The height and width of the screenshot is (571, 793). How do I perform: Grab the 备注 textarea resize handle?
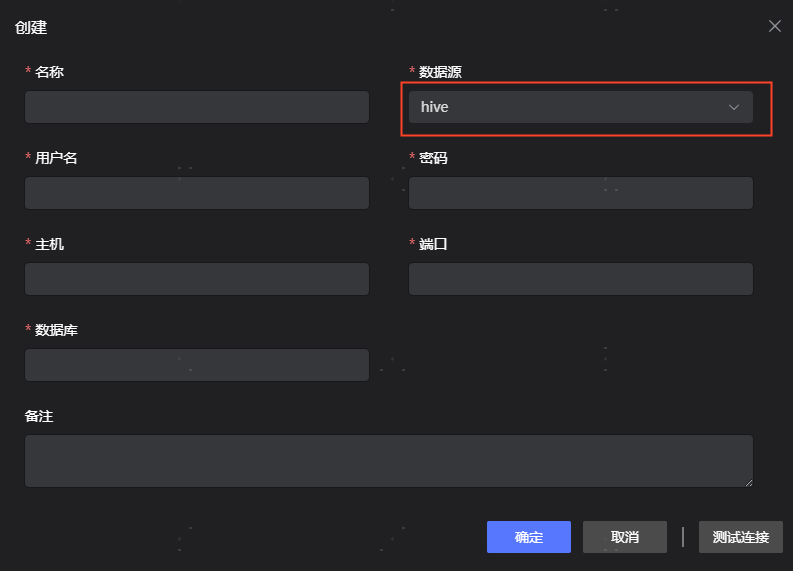click(x=747, y=482)
